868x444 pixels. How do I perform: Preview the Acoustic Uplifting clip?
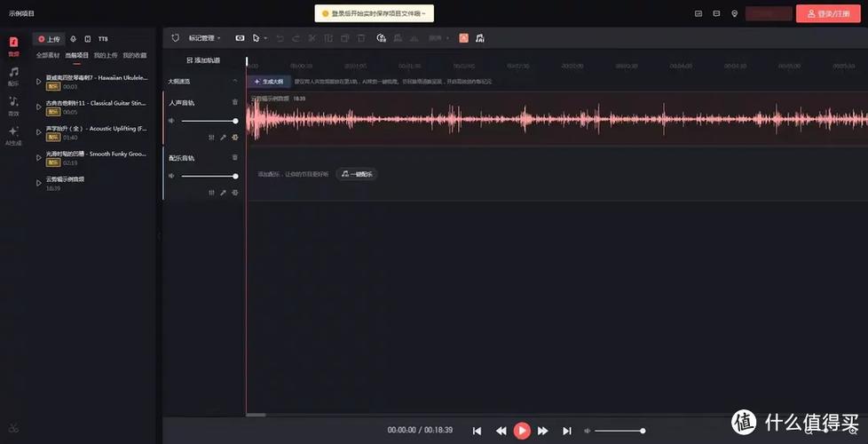tap(39, 132)
